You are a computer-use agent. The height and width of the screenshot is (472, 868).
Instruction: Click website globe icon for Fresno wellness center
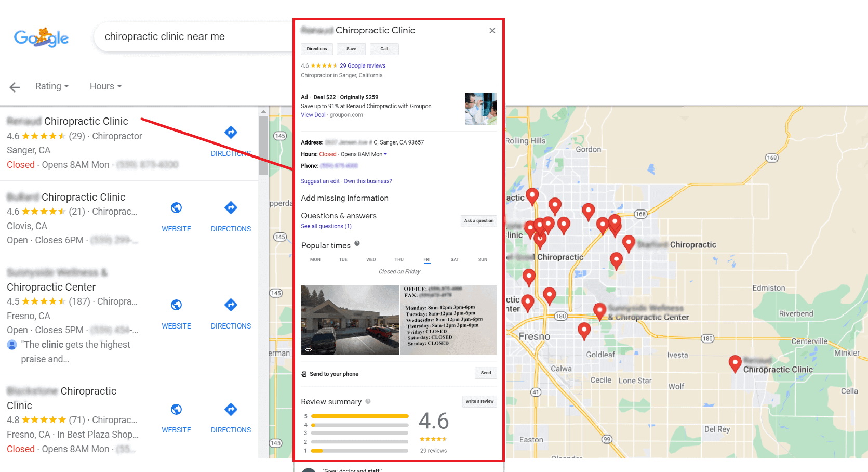pos(176,305)
